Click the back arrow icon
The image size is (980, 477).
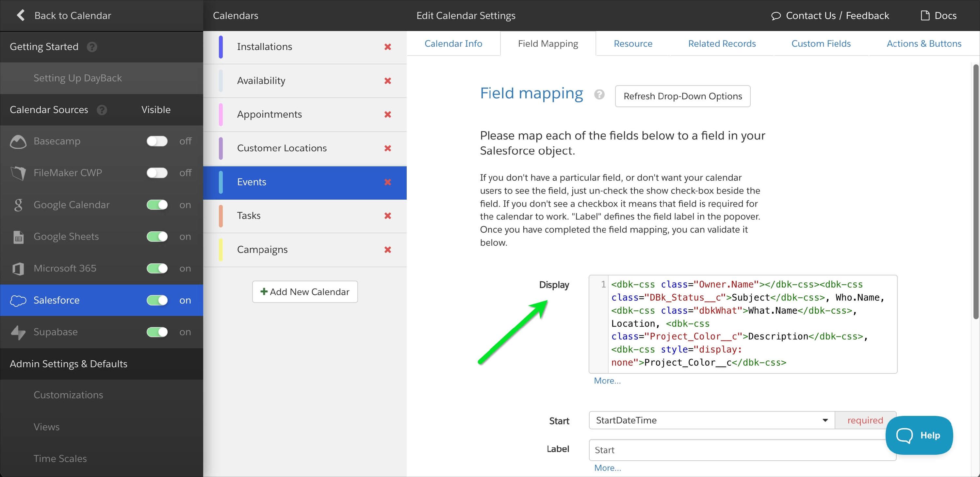pos(21,15)
